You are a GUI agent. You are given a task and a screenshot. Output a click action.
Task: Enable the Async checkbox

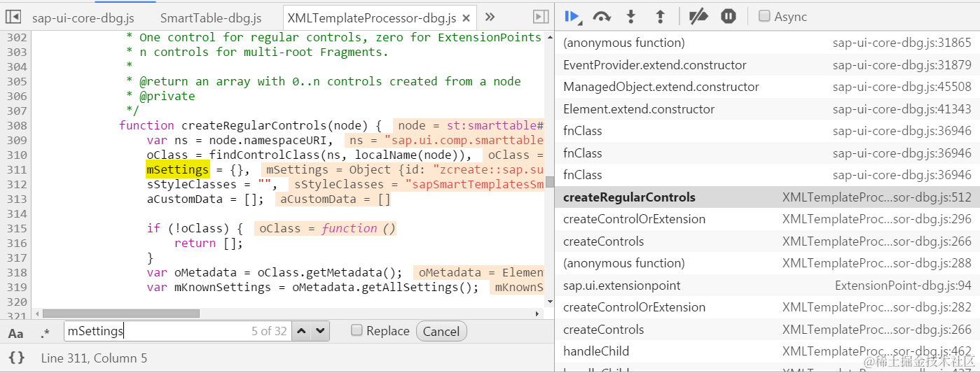click(765, 16)
